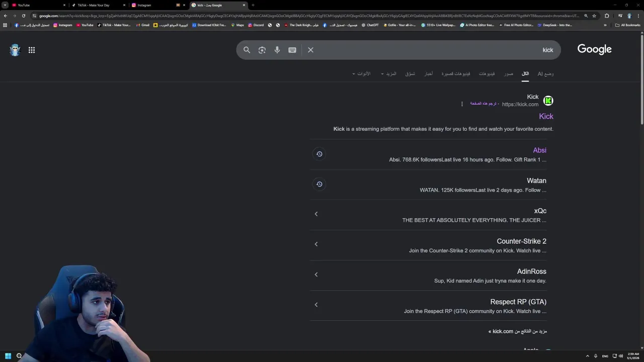Open a new browser tab with plus
The image size is (644, 362).
tap(253, 5)
